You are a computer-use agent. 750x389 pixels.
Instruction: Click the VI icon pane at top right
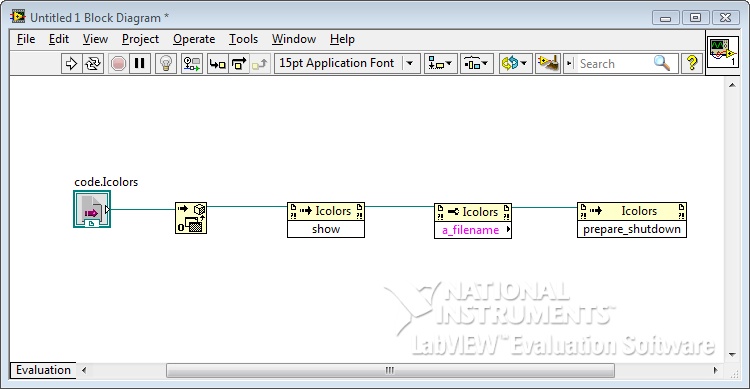[723, 51]
